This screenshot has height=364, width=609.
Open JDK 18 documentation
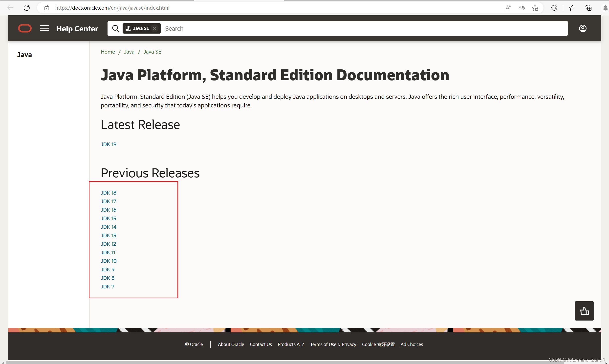pos(109,193)
